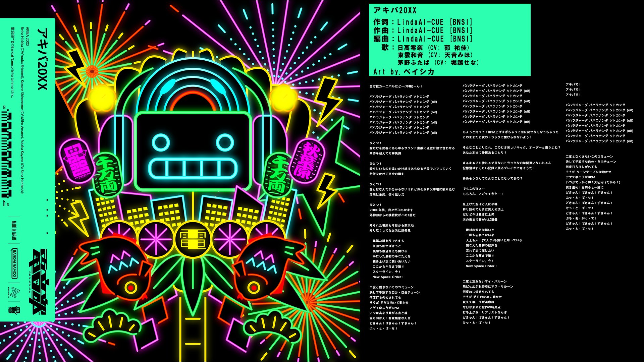
Task: Click the lyric 見上げた空は万人に平等
Action: [480, 204]
